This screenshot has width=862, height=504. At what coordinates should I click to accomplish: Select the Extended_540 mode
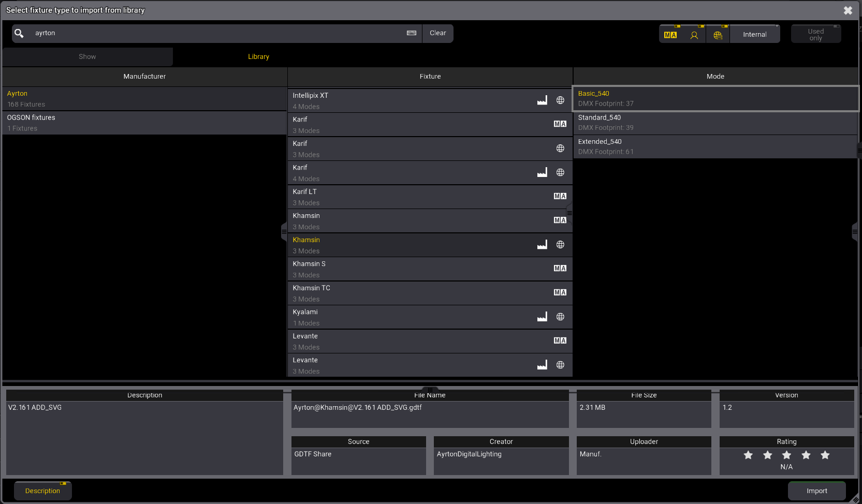click(x=714, y=146)
